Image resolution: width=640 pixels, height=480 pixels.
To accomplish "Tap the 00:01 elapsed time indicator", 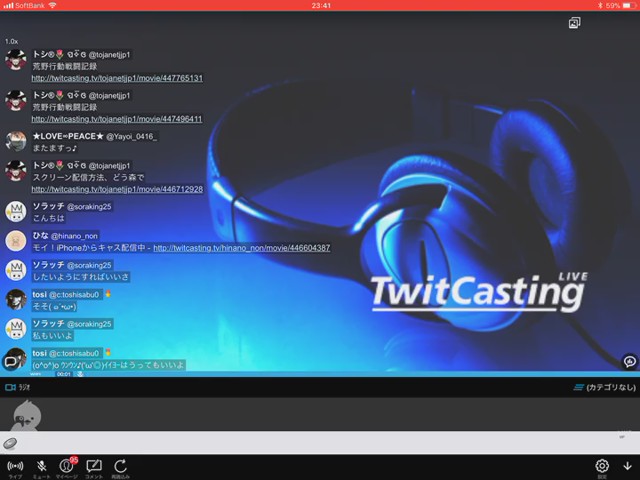I will click(x=64, y=374).
